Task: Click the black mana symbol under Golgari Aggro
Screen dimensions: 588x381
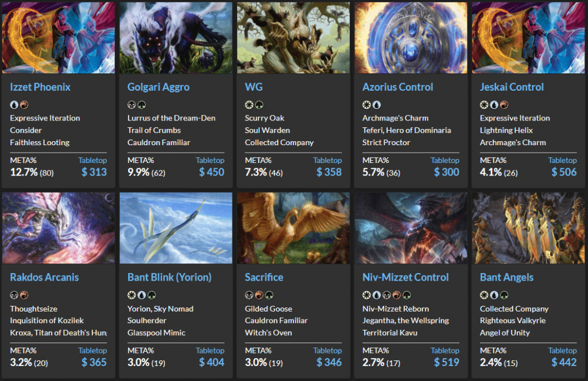Action: click(x=131, y=105)
